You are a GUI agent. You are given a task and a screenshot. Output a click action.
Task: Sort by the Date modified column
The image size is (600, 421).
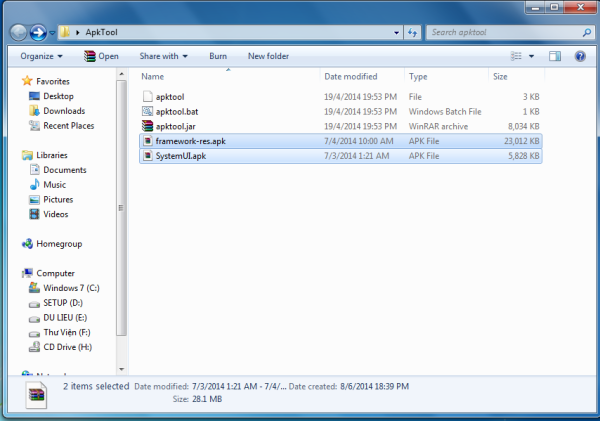coord(350,76)
